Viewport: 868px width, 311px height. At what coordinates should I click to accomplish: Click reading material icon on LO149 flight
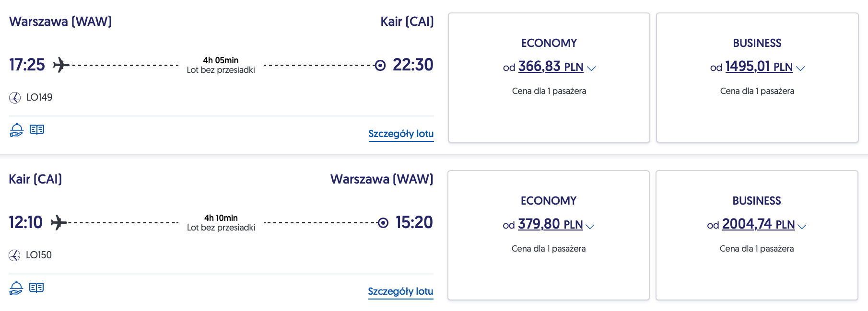[x=37, y=130]
